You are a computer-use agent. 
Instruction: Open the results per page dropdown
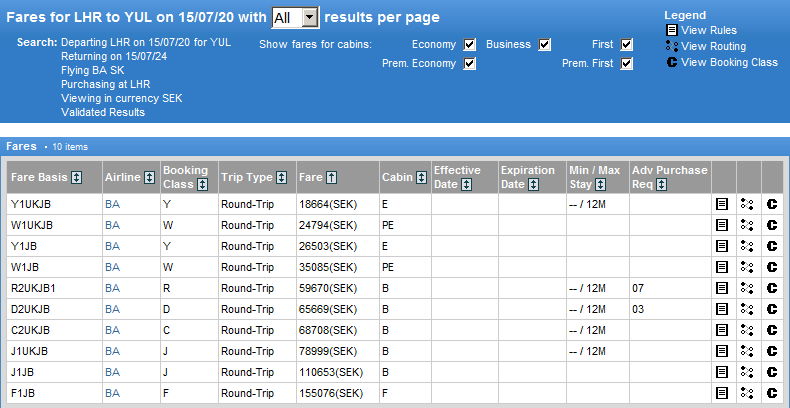[309, 17]
